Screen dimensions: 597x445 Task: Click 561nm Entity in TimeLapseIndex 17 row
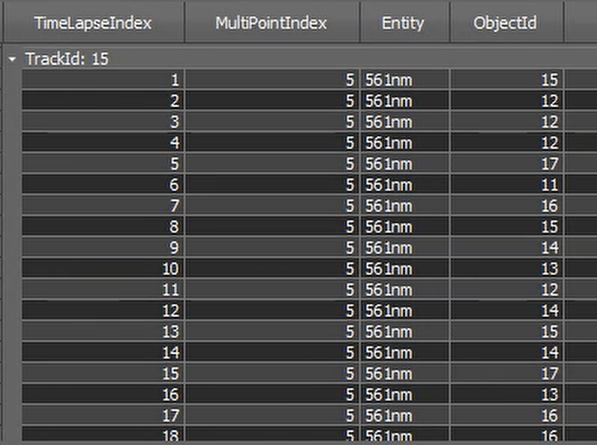tap(405, 415)
